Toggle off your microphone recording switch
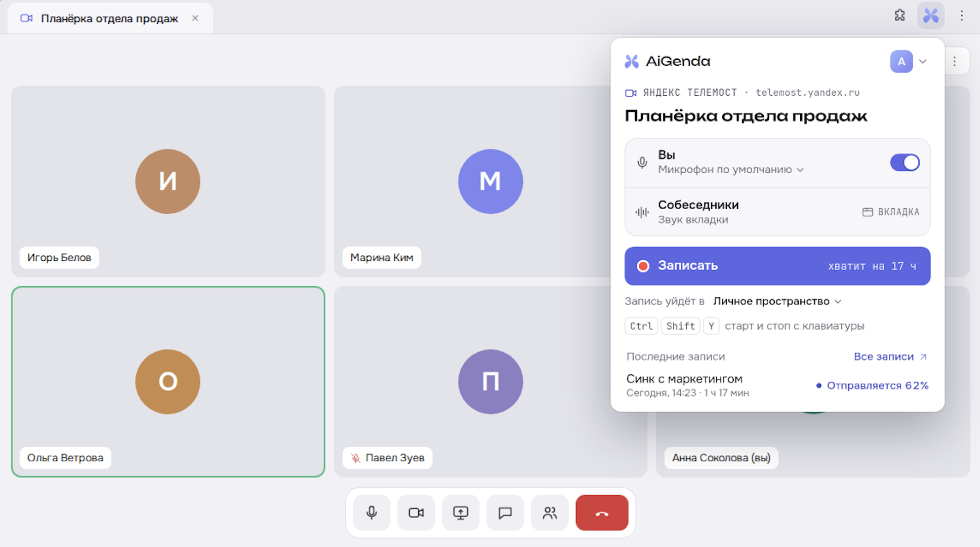 (x=905, y=163)
